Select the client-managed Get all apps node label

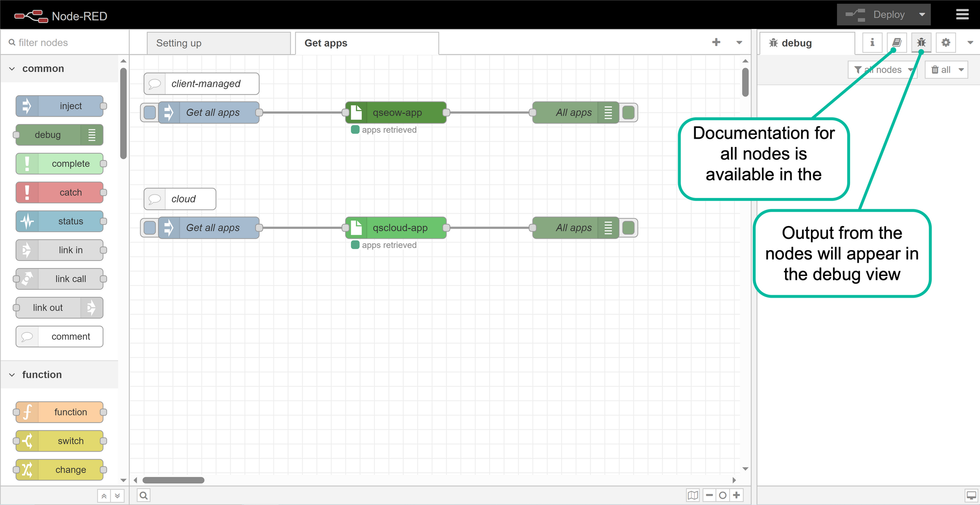[213, 113]
